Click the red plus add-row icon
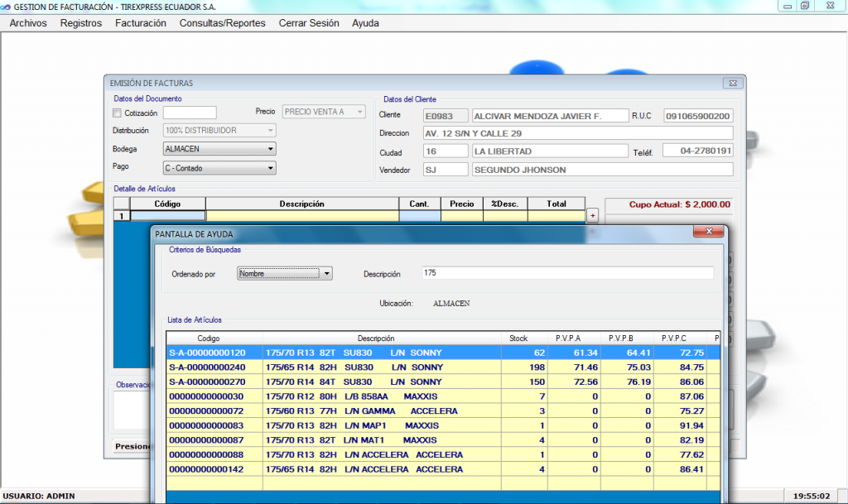This screenshot has height=504, width=848. click(592, 216)
